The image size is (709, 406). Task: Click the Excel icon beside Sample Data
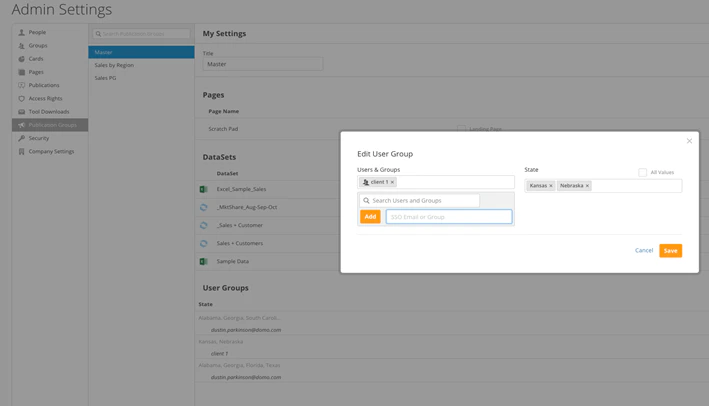(203, 261)
